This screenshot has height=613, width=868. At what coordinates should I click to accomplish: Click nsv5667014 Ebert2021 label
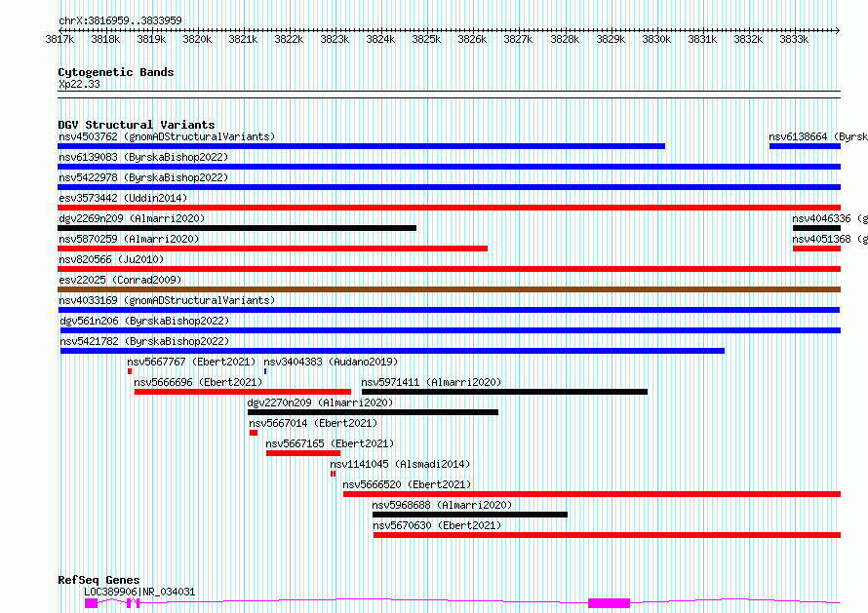(x=313, y=423)
